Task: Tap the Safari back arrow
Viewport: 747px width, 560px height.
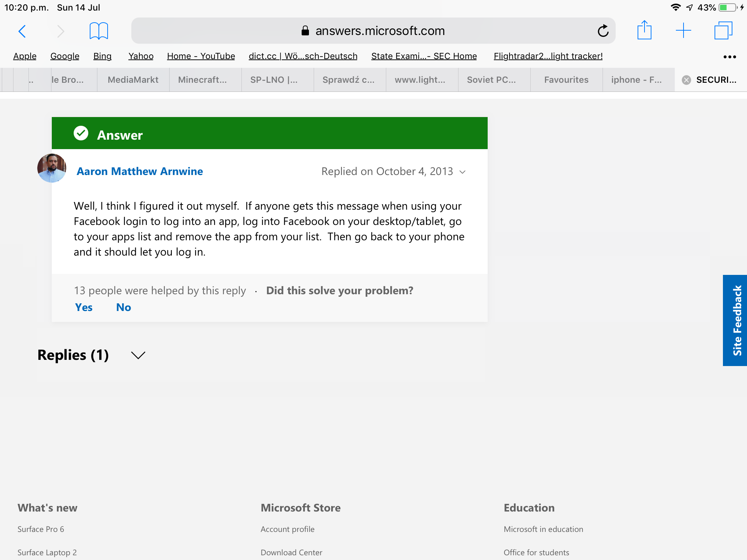Action: [22, 31]
